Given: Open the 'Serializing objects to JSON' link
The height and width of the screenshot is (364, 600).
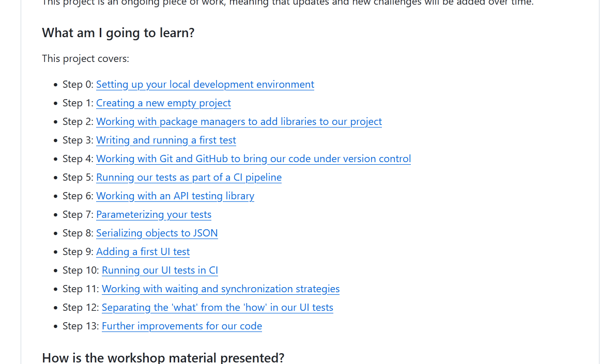Looking at the screenshot, I should coord(157,233).
